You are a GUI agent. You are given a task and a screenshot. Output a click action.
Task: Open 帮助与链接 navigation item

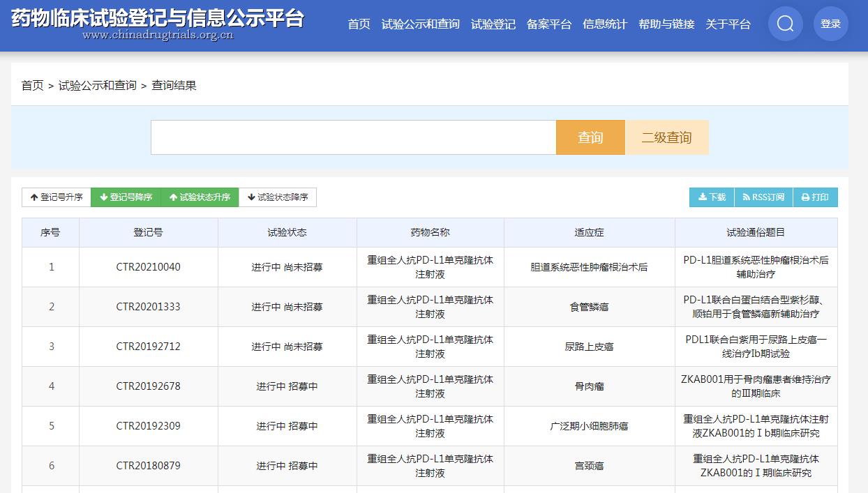point(666,24)
